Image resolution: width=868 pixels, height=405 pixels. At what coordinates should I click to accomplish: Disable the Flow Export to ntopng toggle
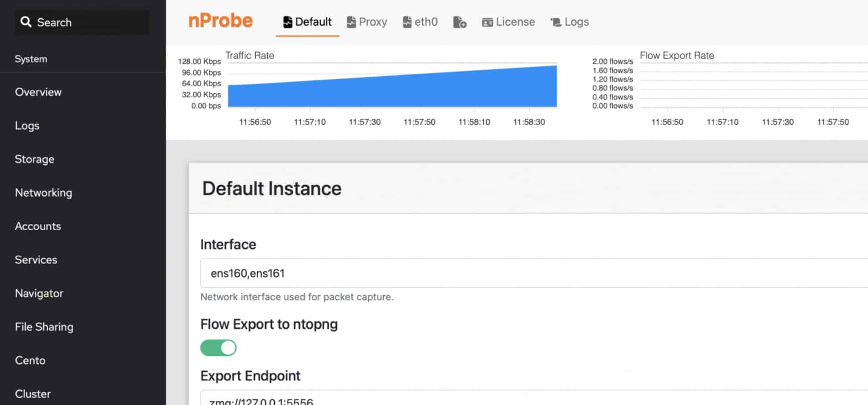(x=218, y=348)
